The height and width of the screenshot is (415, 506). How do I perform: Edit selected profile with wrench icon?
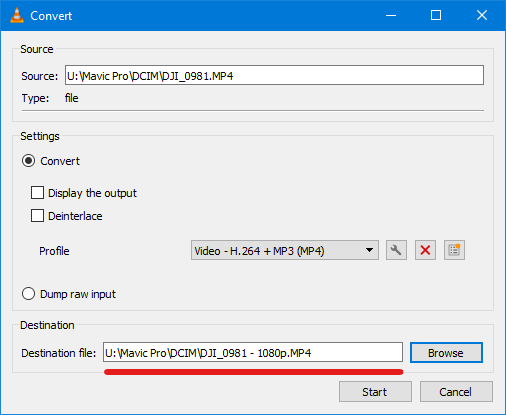396,250
